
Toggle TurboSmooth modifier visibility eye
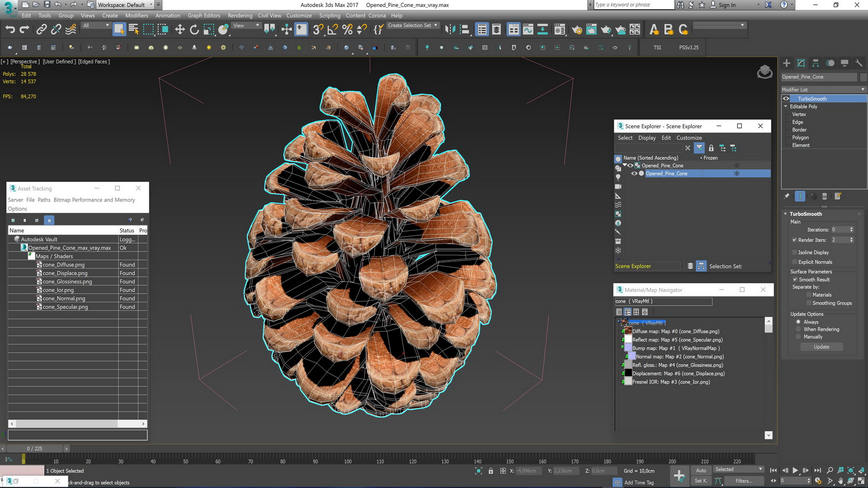[x=786, y=99]
